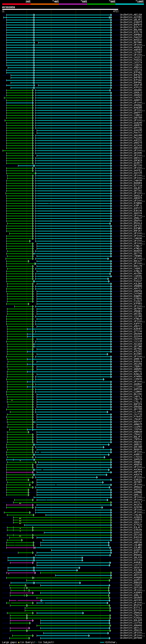146x644 pixels.
Task: Click the =100char. scale legend
Action: click(x=108, y=642)
